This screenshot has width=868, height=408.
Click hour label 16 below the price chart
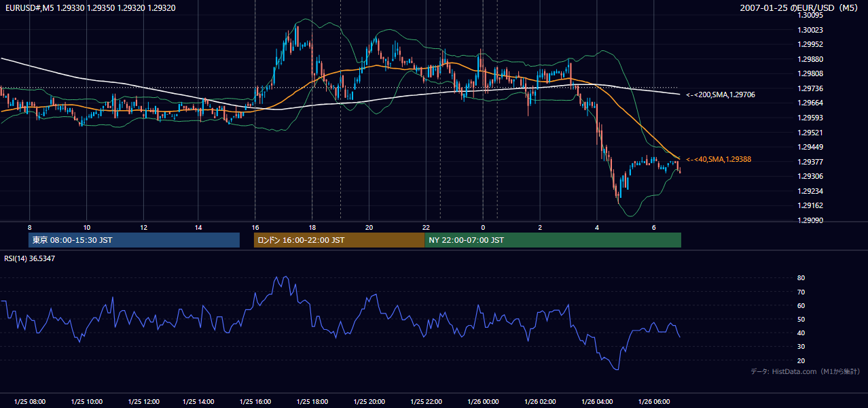coord(255,227)
